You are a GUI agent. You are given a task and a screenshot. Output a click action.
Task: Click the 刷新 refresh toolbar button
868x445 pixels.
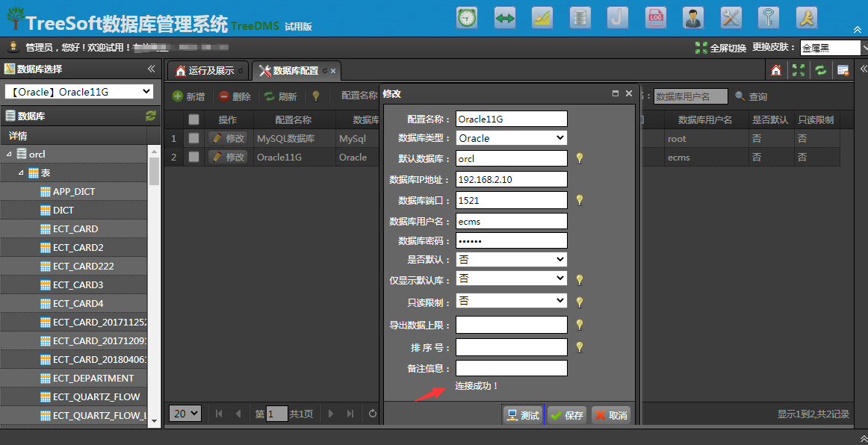point(281,96)
